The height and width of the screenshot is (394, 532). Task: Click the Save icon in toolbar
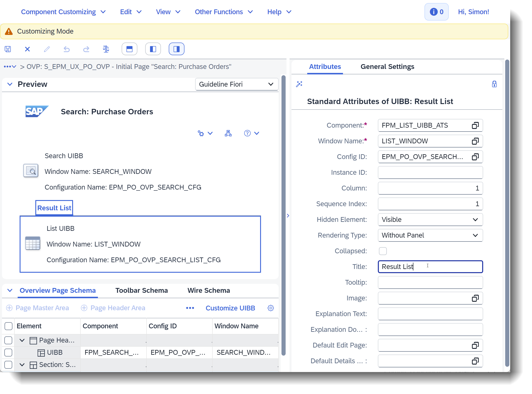(x=8, y=49)
